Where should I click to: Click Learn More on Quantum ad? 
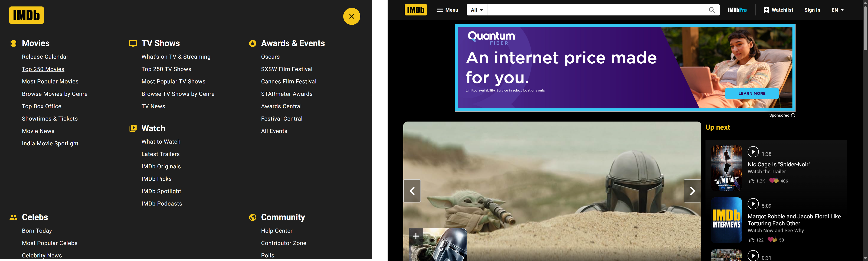[752, 93]
